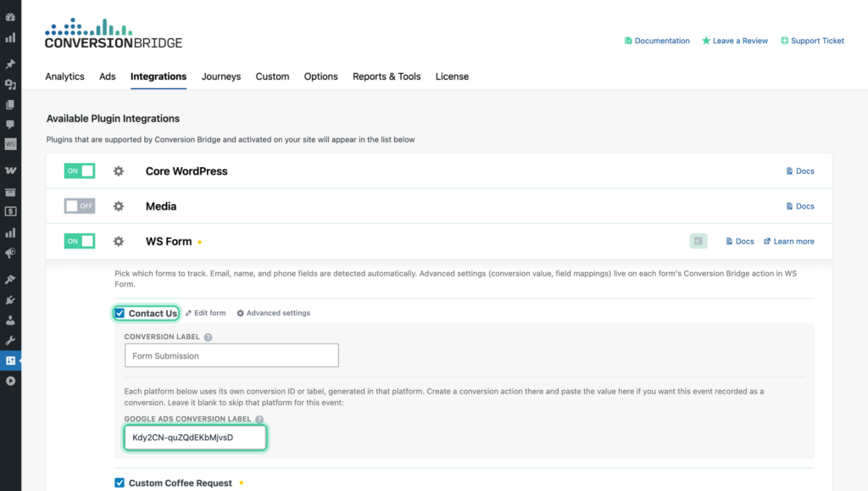868x491 pixels.
Task: Open the Comments speech bubble sidebar icon
Action: tap(10, 125)
